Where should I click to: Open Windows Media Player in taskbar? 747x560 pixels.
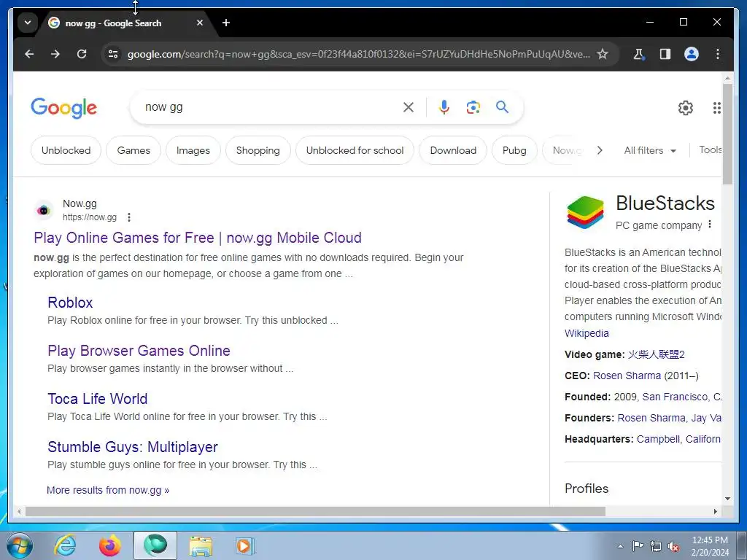coord(245,545)
